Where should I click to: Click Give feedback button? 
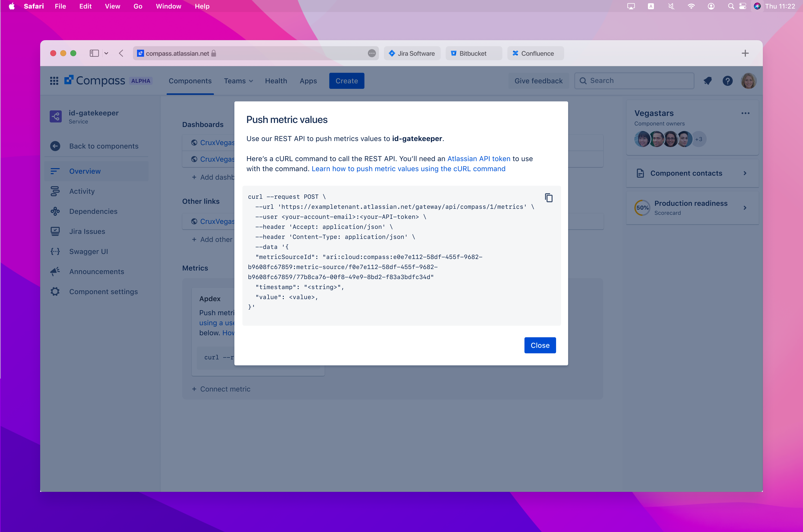click(x=539, y=81)
